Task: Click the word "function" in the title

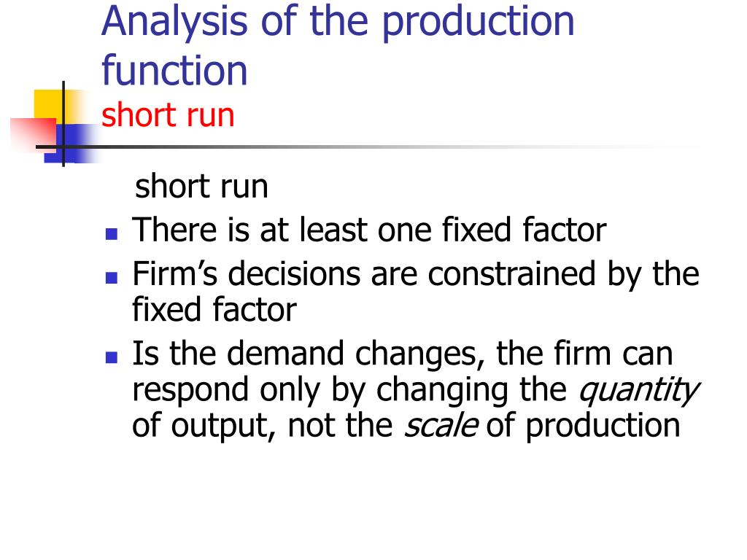Action: (x=175, y=71)
